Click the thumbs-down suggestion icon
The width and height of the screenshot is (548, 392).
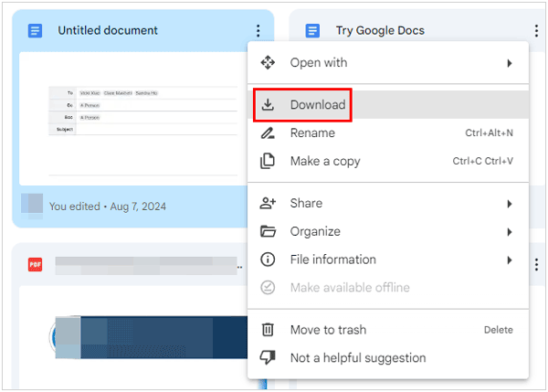click(268, 357)
